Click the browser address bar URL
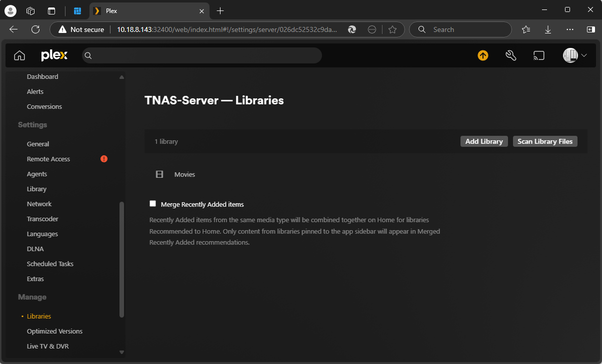The height and width of the screenshot is (364, 602). [227, 29]
